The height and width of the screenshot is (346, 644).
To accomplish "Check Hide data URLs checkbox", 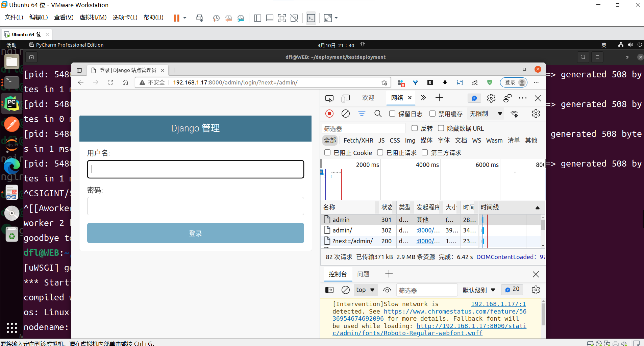I will (441, 128).
